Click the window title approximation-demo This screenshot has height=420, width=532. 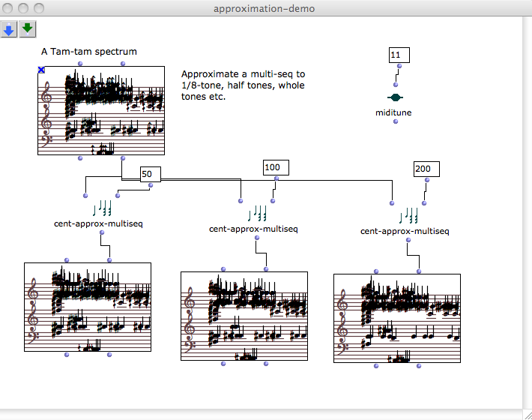pyautogui.click(x=264, y=8)
